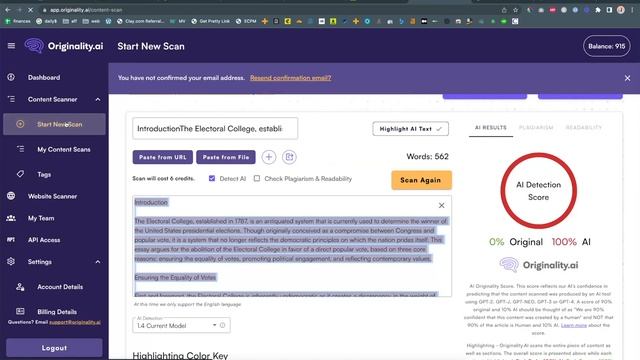Open the finances bookmark folder
The height and width of the screenshot is (360, 640).
point(18,21)
